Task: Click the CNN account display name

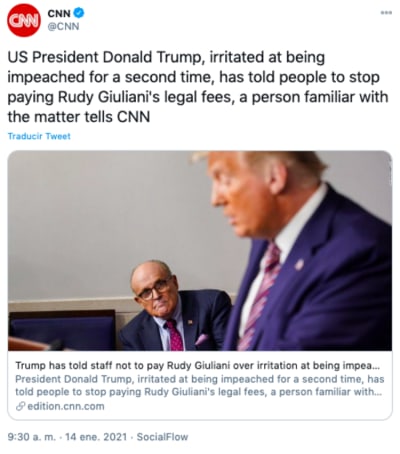Action: 59,13
